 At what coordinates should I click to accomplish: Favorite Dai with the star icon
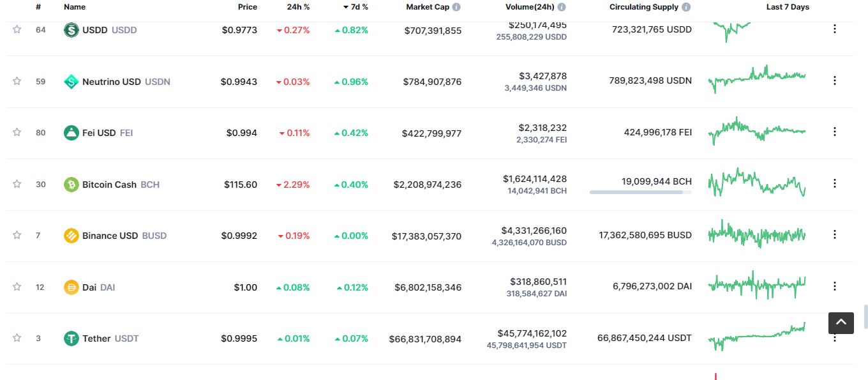coord(17,287)
